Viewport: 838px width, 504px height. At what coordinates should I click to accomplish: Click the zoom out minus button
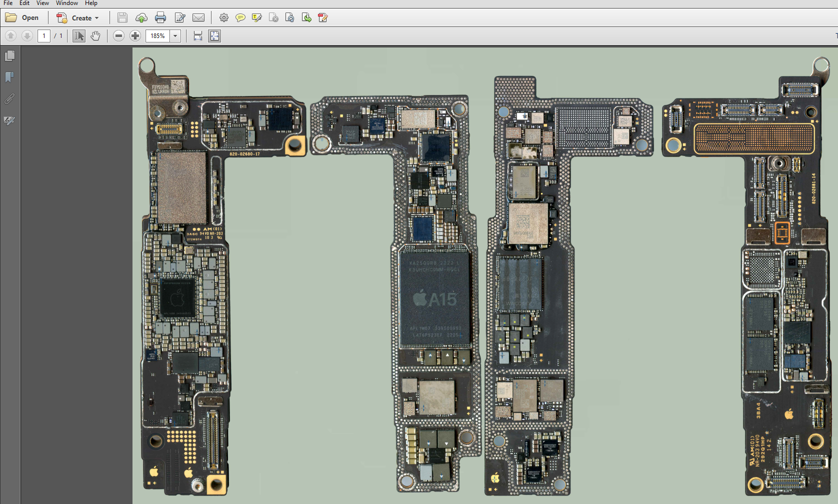point(118,36)
